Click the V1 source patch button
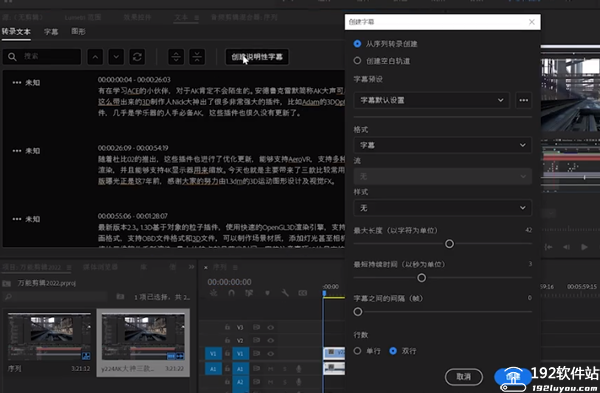The image size is (600, 393). click(213, 354)
